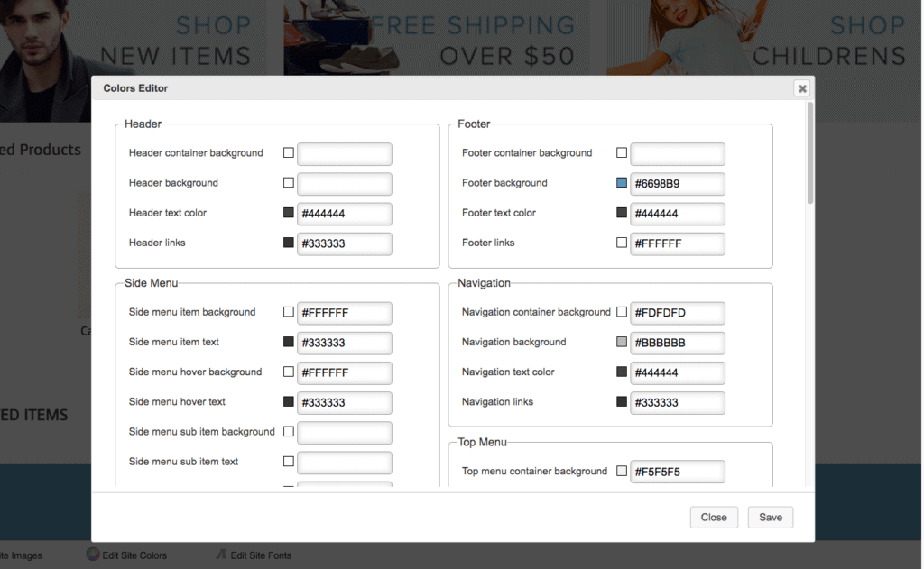
Task: Focus the Header background hex field
Action: coord(344,184)
